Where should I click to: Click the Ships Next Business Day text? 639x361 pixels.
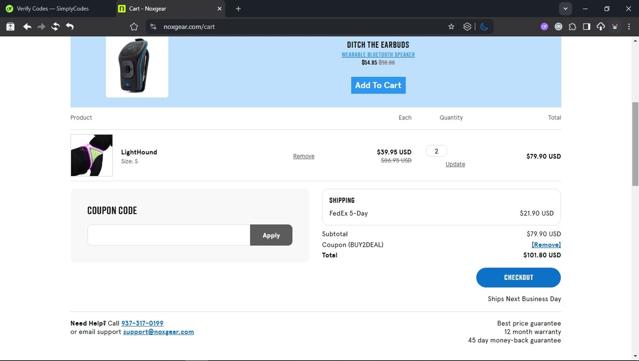tap(524, 299)
